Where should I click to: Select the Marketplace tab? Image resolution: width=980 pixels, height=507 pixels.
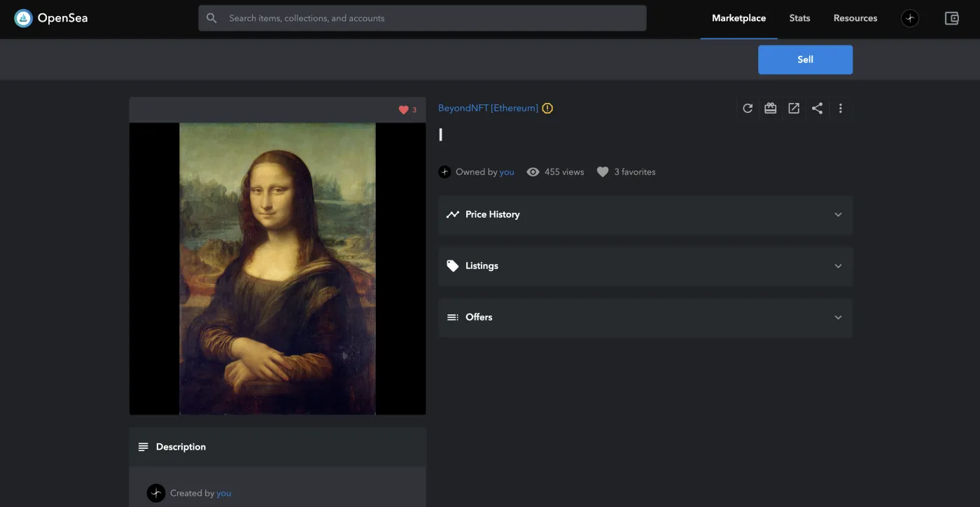coord(738,18)
